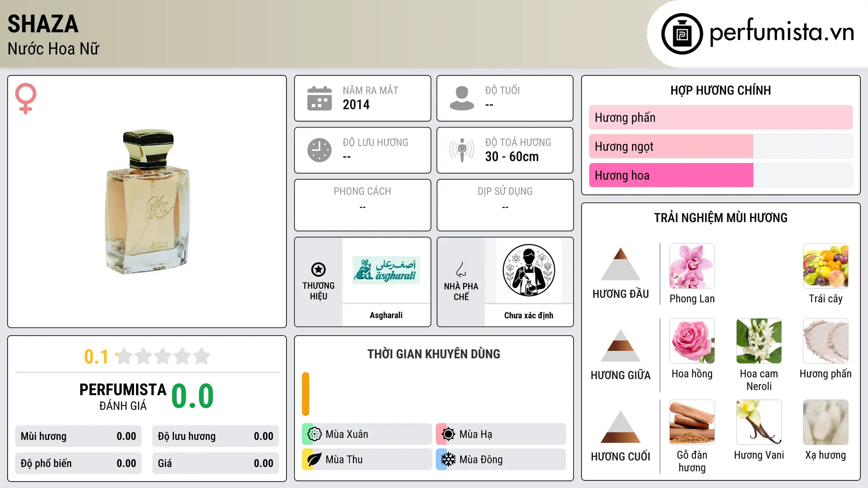868x488 pixels.
Task: Click the Nước Hoa Nữ subtitle
Action: pyautogui.click(x=53, y=49)
